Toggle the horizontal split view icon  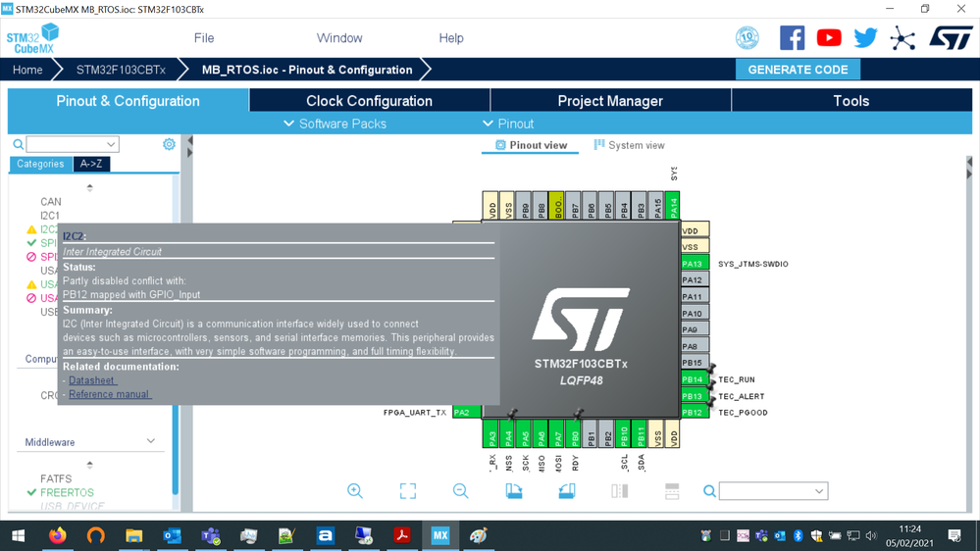(x=672, y=491)
